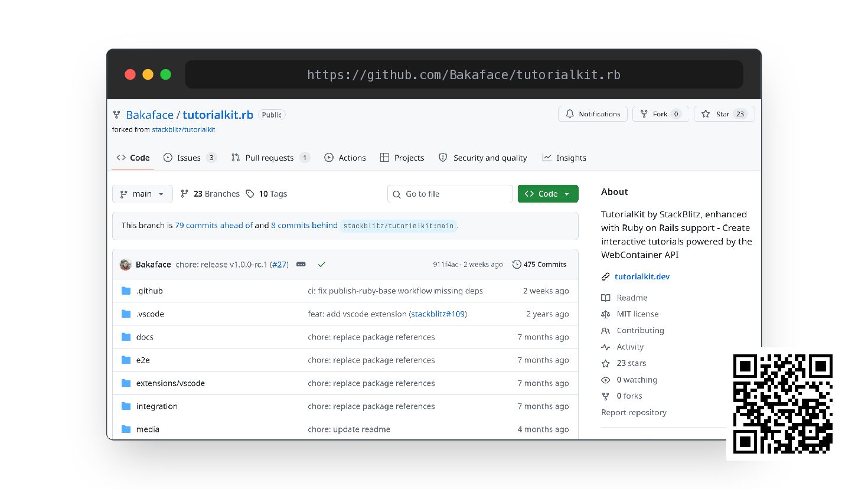The height and width of the screenshot is (489, 868).
Task: Open the .github folder
Action: tap(149, 291)
